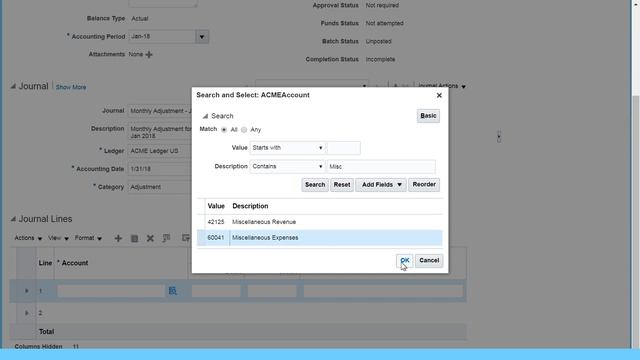Image resolution: width=640 pixels, height=360 pixels.
Task: Open the Journal Lines Format menu
Action: coord(88,238)
